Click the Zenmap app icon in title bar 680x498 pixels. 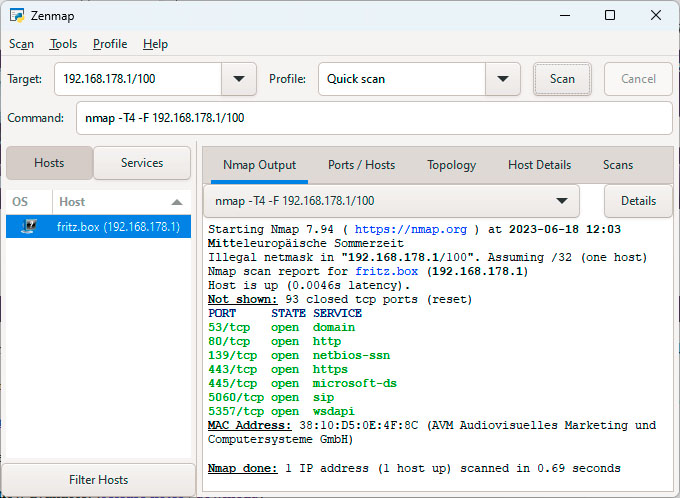click(x=17, y=15)
